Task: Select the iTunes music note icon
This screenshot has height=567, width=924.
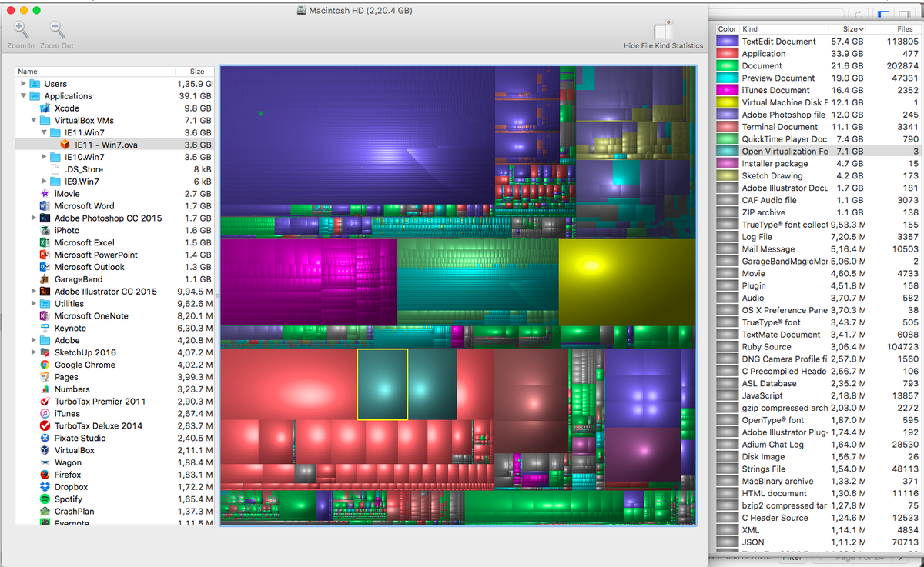Action: click(45, 413)
